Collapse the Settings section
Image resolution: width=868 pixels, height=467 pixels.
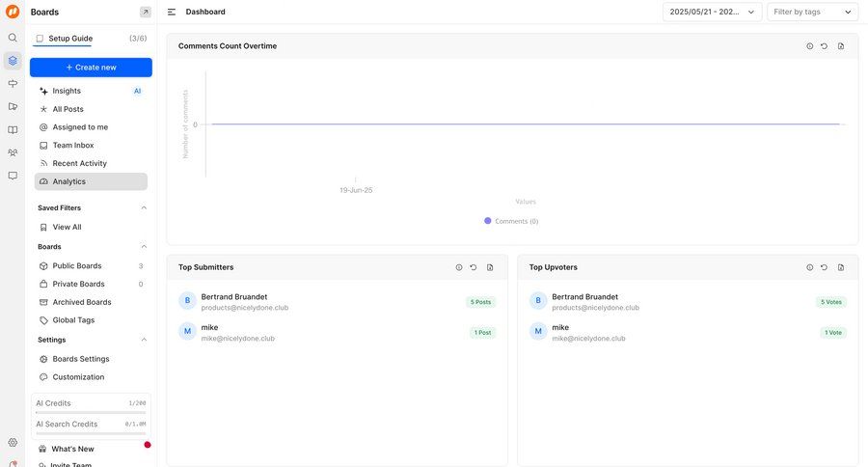click(144, 340)
